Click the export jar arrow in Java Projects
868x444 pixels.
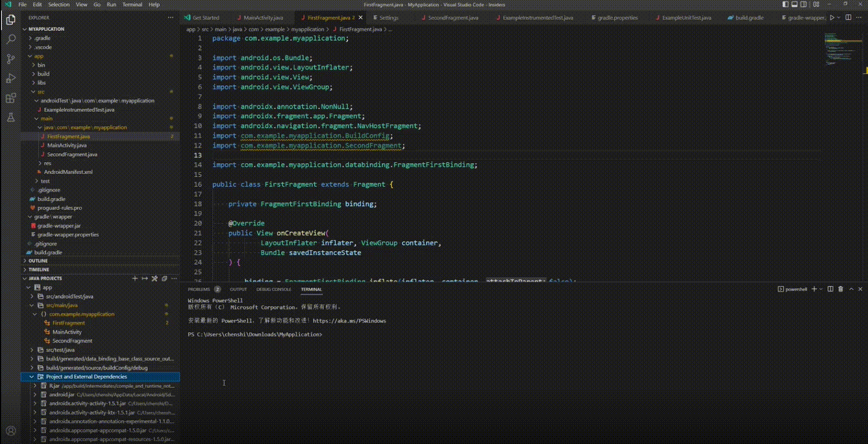144,278
